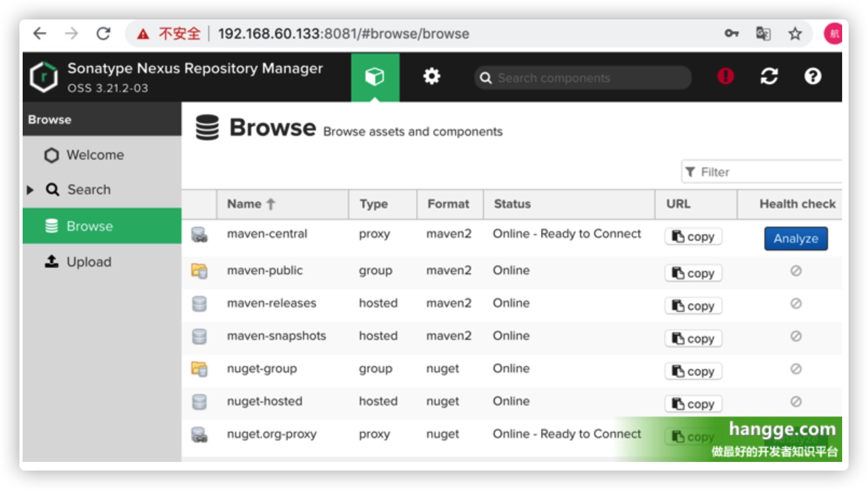Open Search in the sidebar
868x490 pixels.
[x=102, y=189]
